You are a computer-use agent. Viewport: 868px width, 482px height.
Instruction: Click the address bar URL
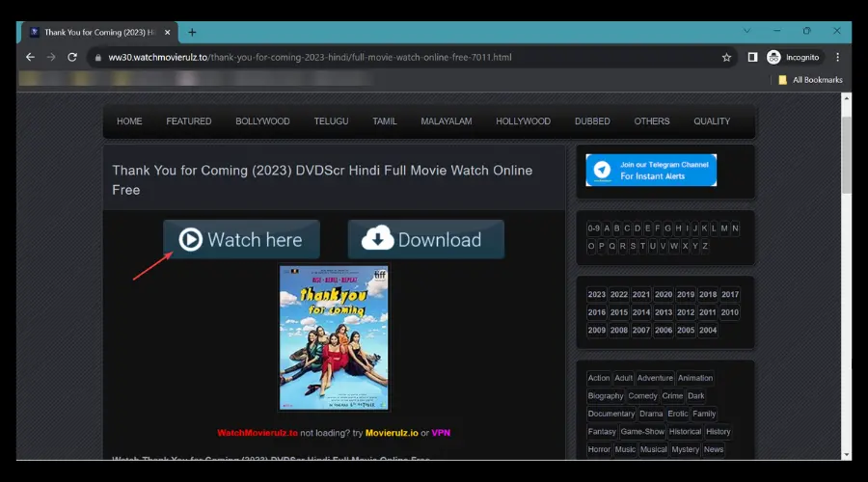click(x=310, y=57)
